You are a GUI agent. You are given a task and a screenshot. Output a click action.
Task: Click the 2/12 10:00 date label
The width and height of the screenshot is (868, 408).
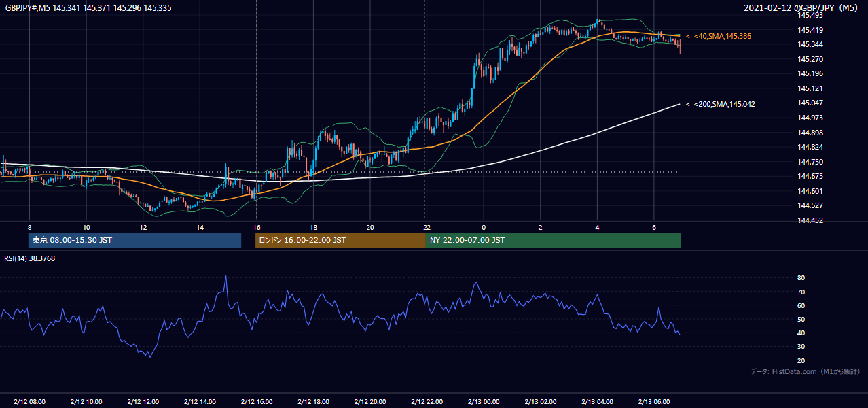(86, 402)
